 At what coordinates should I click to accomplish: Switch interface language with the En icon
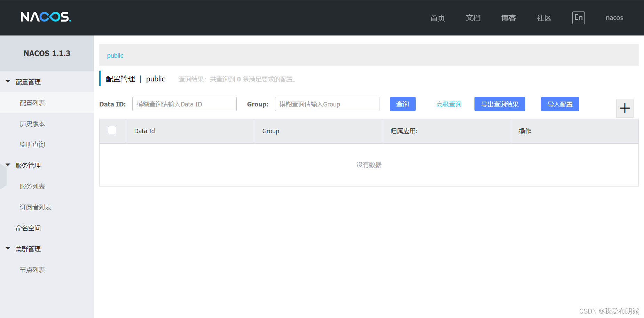(x=578, y=17)
